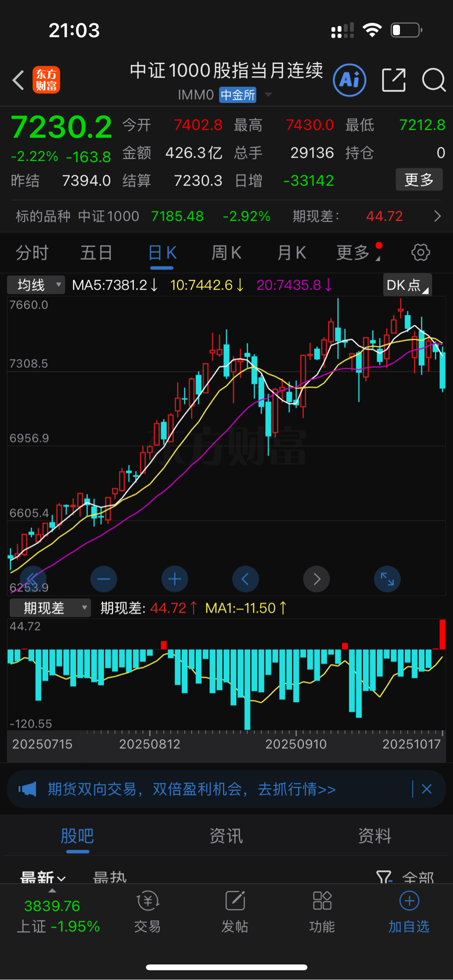Open chart settings gear icon
Screen dimensions: 453x980
tap(420, 253)
